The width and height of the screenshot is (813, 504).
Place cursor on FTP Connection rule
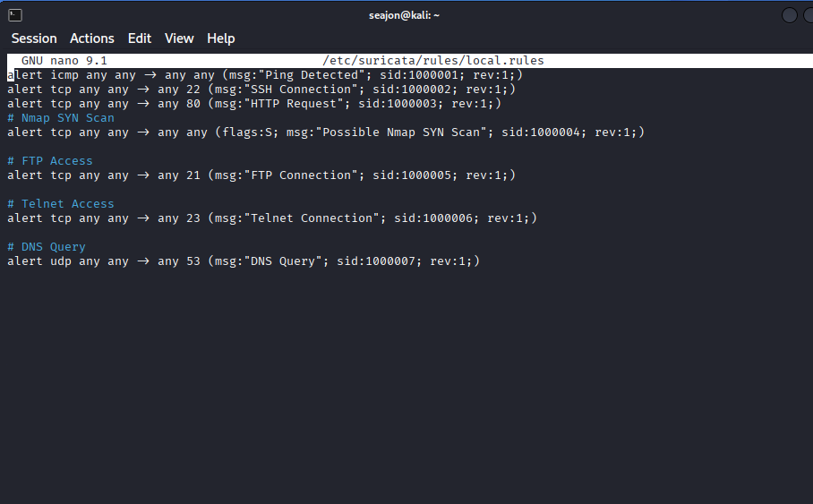click(261, 175)
